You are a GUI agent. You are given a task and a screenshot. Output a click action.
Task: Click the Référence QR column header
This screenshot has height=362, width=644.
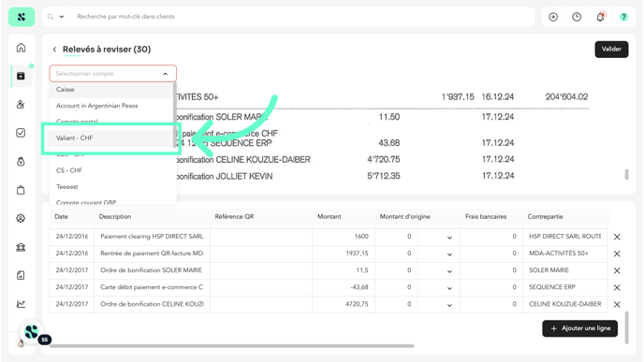point(234,216)
